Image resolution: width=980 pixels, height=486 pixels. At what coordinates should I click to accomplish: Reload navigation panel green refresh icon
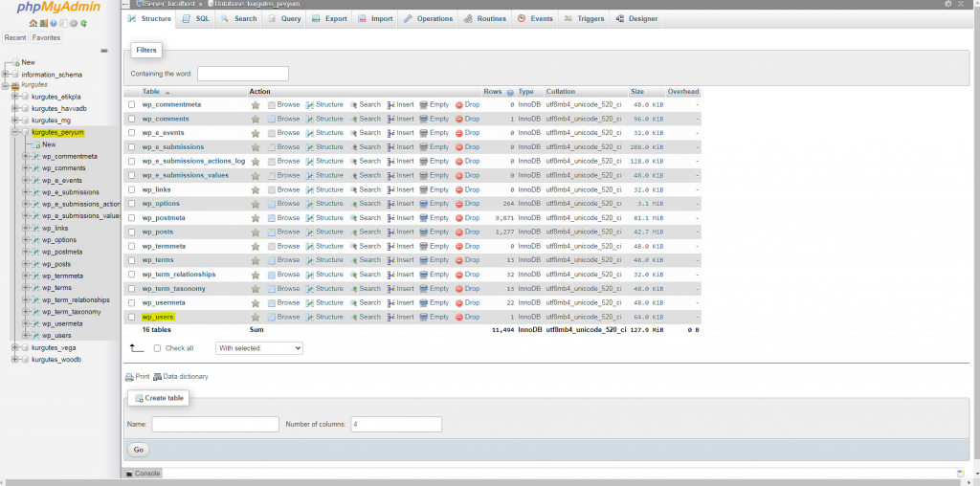click(84, 24)
